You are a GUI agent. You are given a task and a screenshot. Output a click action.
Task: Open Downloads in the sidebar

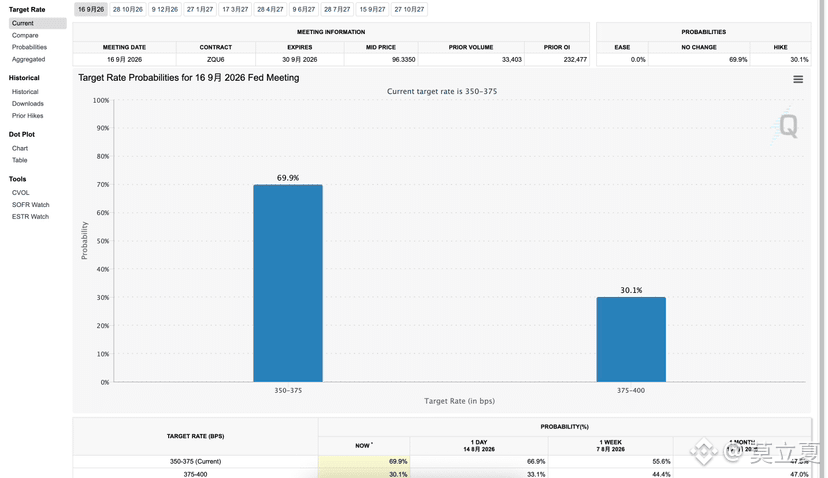point(28,104)
